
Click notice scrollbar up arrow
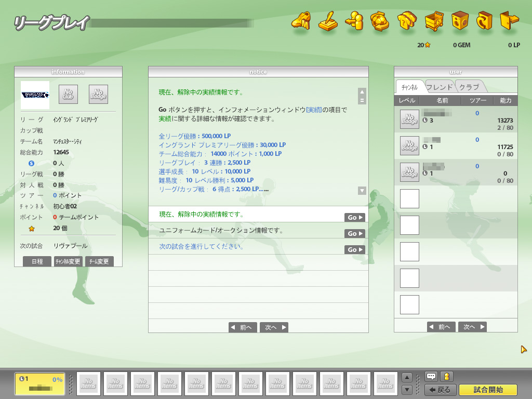(362, 92)
